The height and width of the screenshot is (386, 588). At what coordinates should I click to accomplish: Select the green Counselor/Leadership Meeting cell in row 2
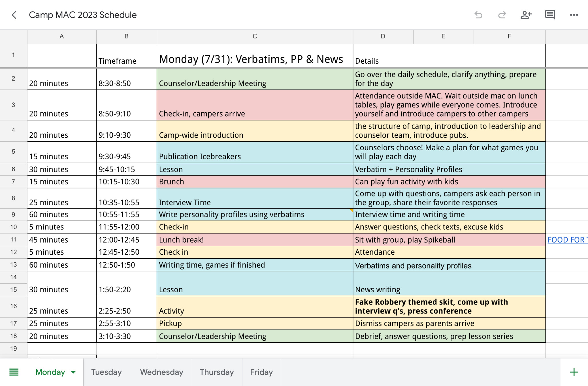255,79
